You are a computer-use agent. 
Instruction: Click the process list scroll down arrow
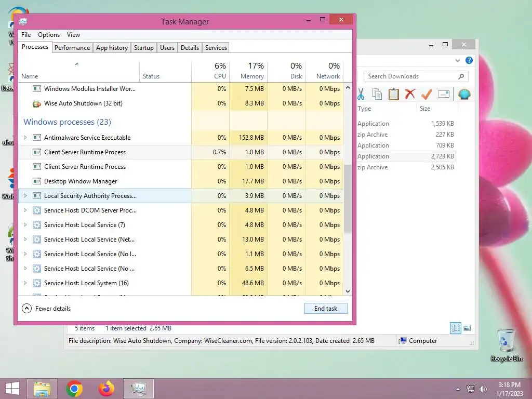click(348, 291)
